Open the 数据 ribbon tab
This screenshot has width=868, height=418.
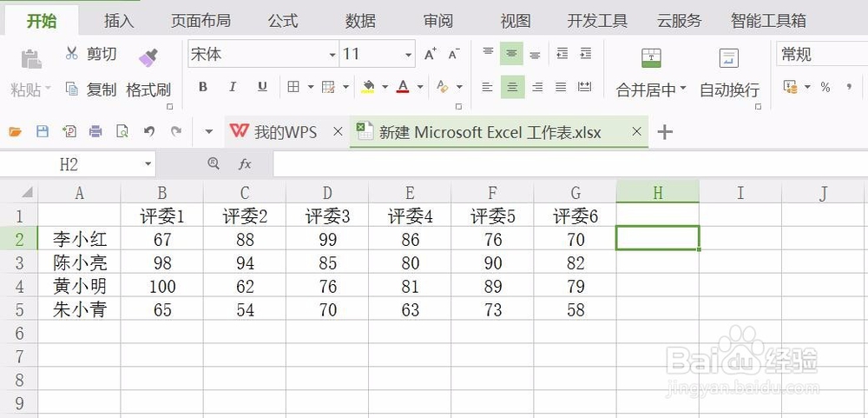pyautogui.click(x=360, y=21)
